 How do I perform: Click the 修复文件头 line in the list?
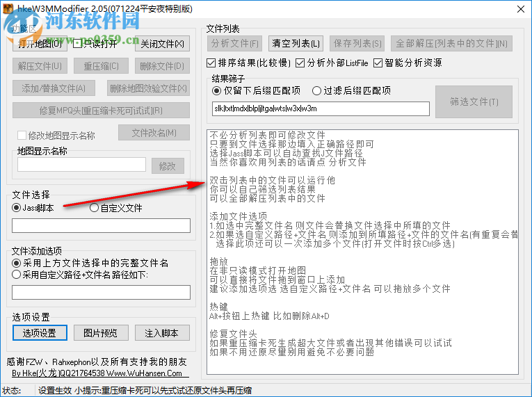pyautogui.click(x=234, y=334)
